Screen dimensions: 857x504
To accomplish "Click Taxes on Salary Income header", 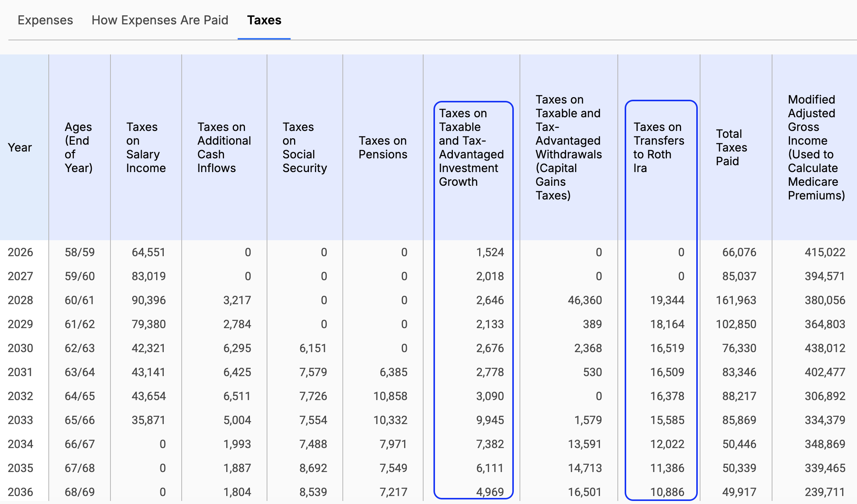I will [146, 147].
